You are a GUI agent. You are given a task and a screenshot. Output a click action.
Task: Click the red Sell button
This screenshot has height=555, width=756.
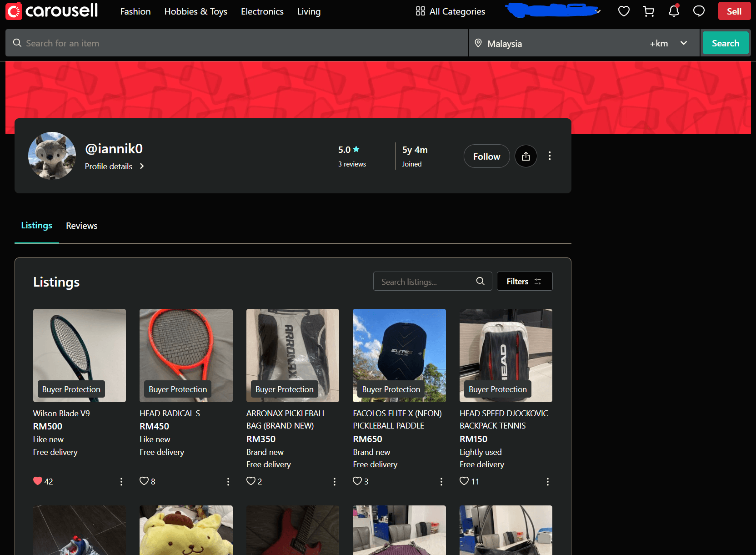pos(734,11)
